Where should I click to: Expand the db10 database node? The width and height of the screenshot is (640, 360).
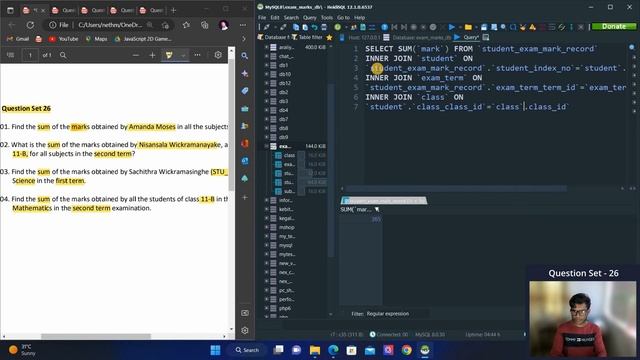pyautogui.click(x=267, y=74)
